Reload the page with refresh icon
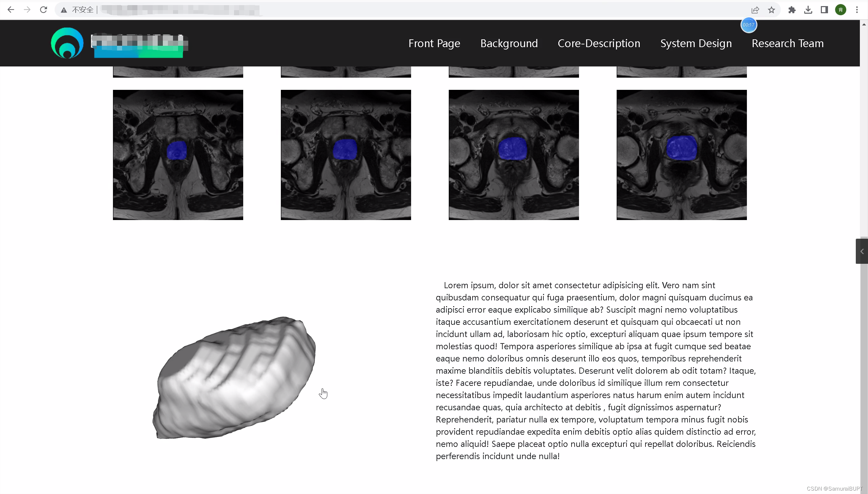The image size is (868, 494). 43,10
